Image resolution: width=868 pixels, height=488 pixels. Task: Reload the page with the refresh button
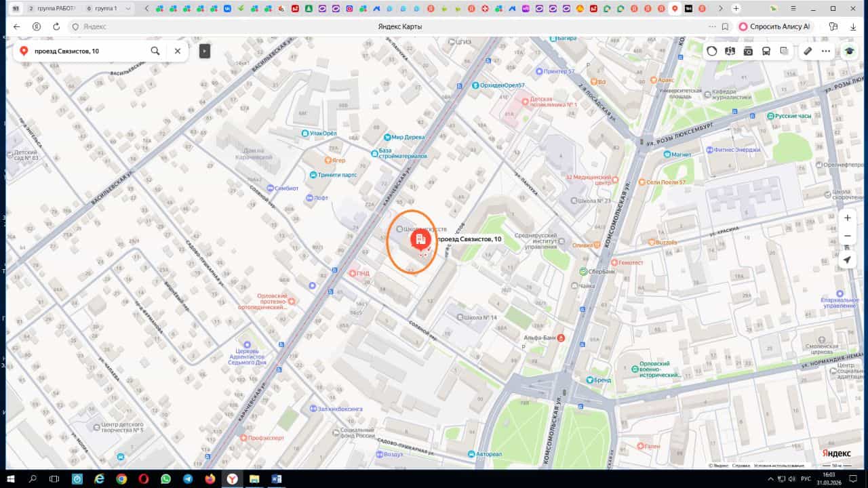[x=56, y=26]
